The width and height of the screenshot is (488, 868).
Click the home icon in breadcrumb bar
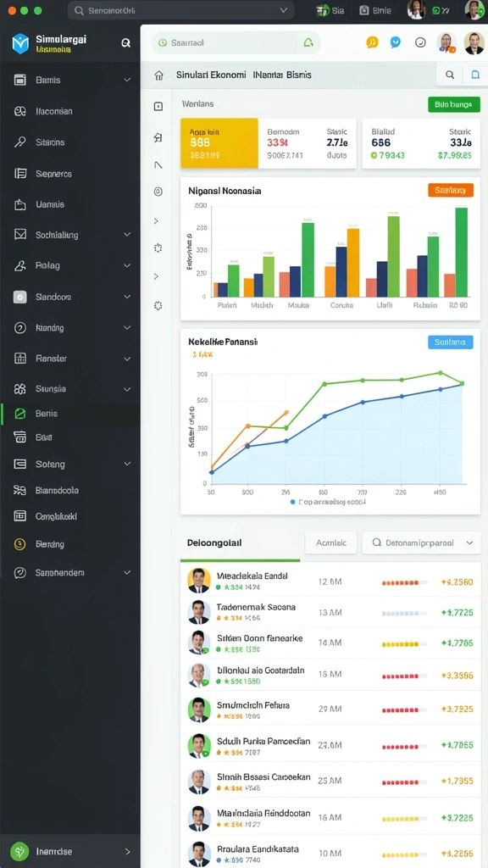click(158, 75)
